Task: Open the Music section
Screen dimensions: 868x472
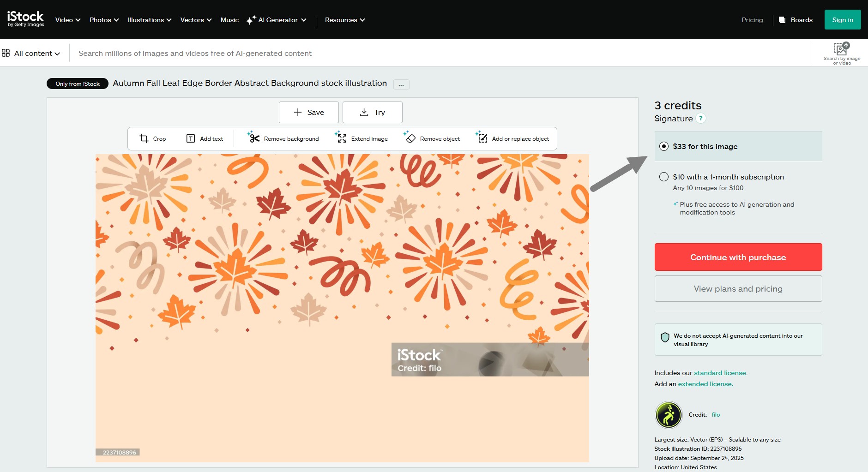Action: [229, 20]
